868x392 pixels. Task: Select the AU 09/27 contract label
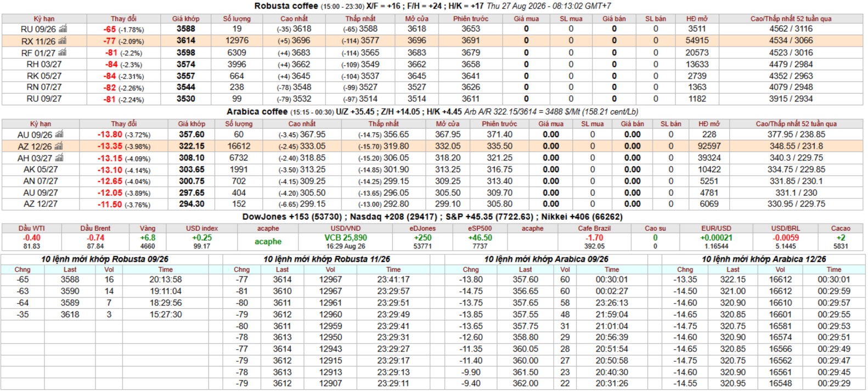point(41,193)
